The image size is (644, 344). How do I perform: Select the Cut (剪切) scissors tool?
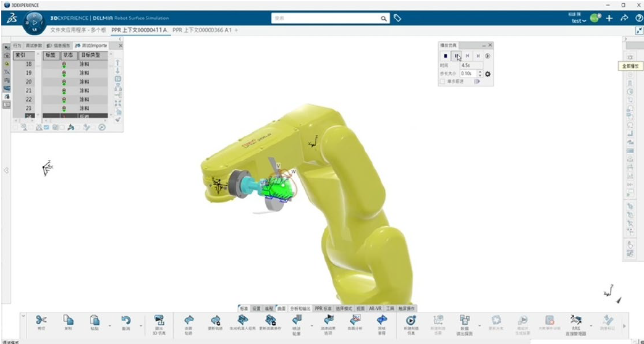point(41,320)
